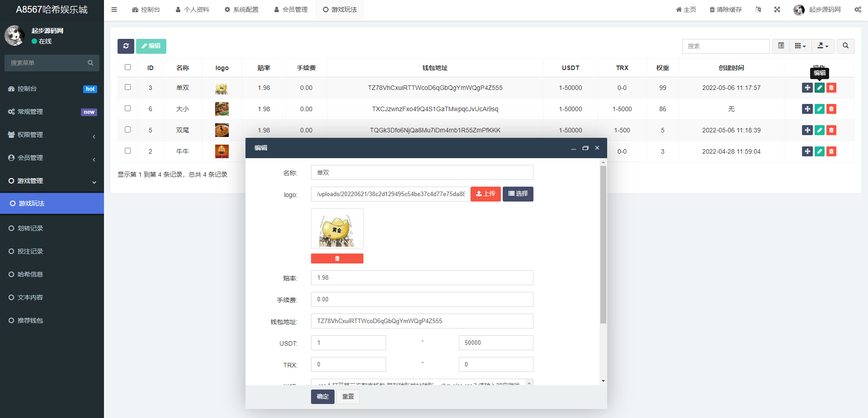Click the drag handle for row 双尾

(x=807, y=130)
